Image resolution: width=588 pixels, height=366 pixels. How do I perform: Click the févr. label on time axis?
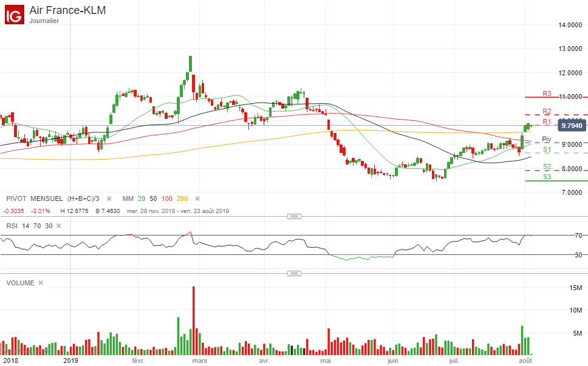pyautogui.click(x=138, y=361)
